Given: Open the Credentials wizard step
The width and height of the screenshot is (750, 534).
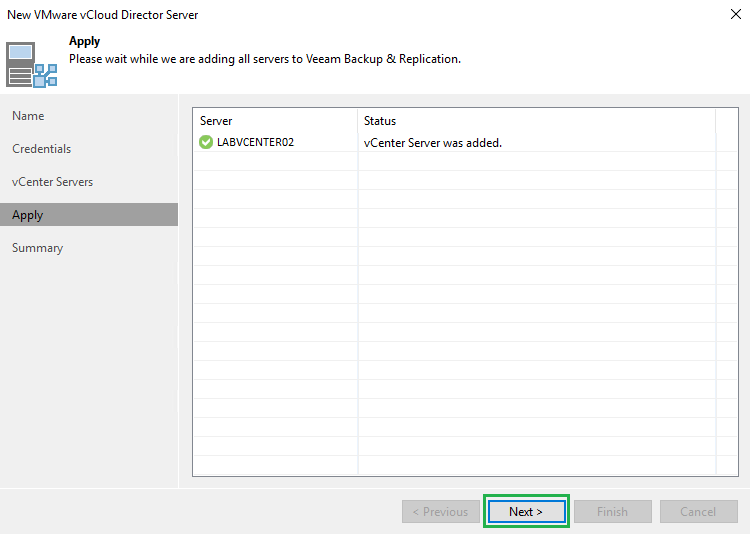Looking at the screenshot, I should point(42,149).
